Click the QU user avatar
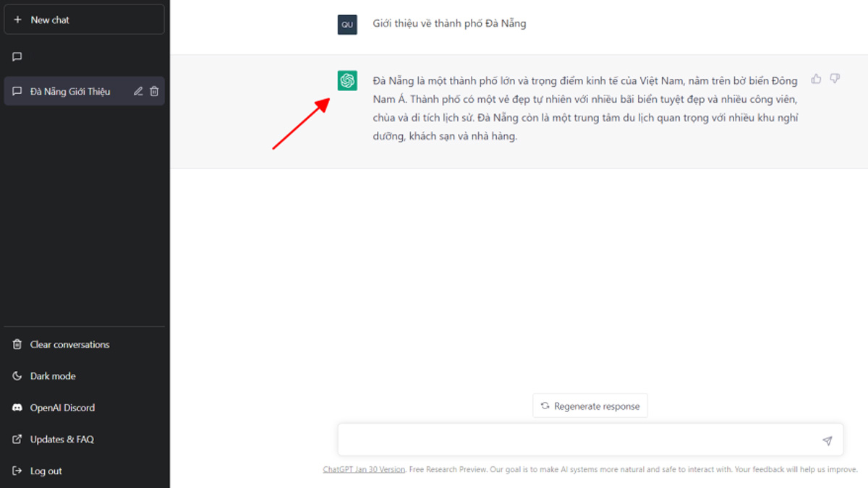868x488 pixels. [347, 24]
